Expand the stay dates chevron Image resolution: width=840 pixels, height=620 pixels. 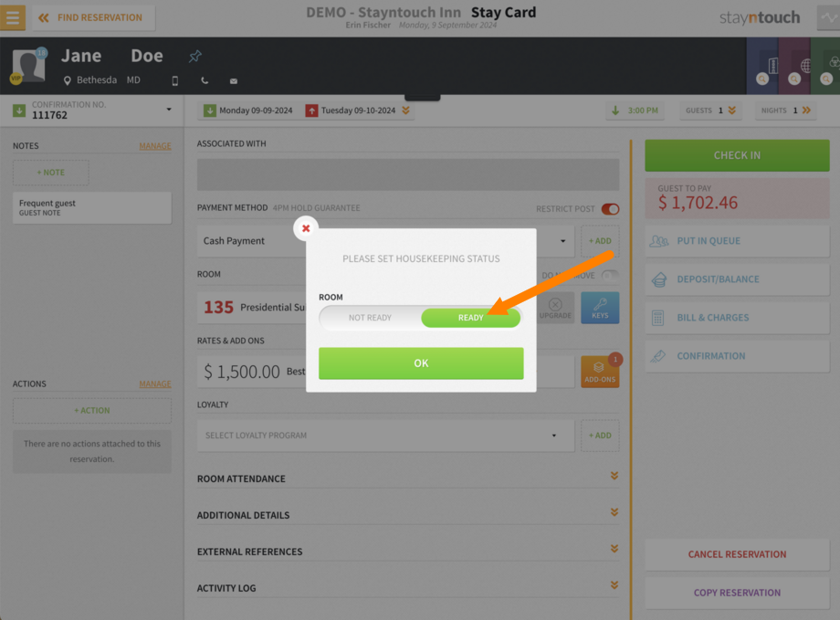(406, 110)
